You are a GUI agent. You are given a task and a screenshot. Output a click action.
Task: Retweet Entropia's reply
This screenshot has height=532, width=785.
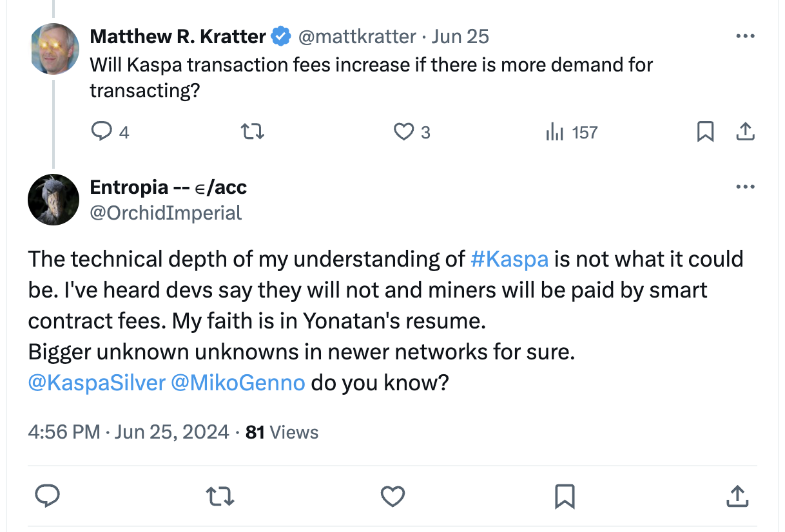[219, 496]
